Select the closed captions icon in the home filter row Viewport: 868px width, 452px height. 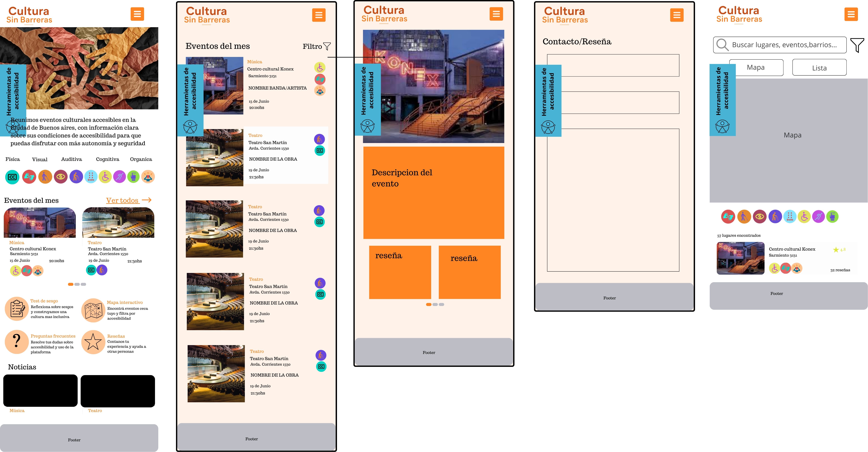click(12, 177)
